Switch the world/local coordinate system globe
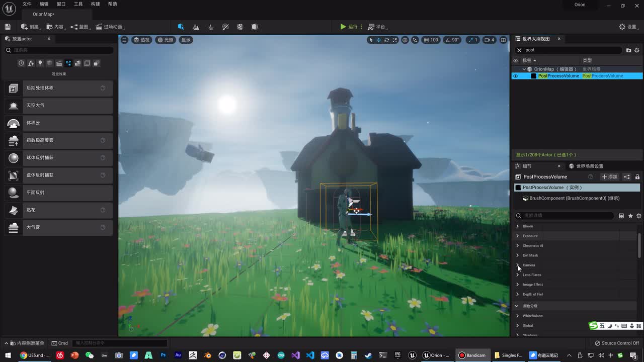 405,40
